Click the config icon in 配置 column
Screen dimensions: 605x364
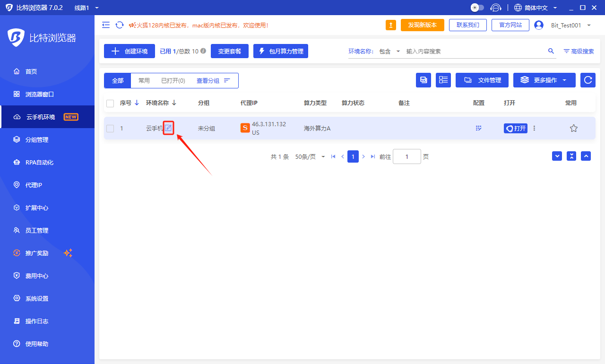(479, 128)
